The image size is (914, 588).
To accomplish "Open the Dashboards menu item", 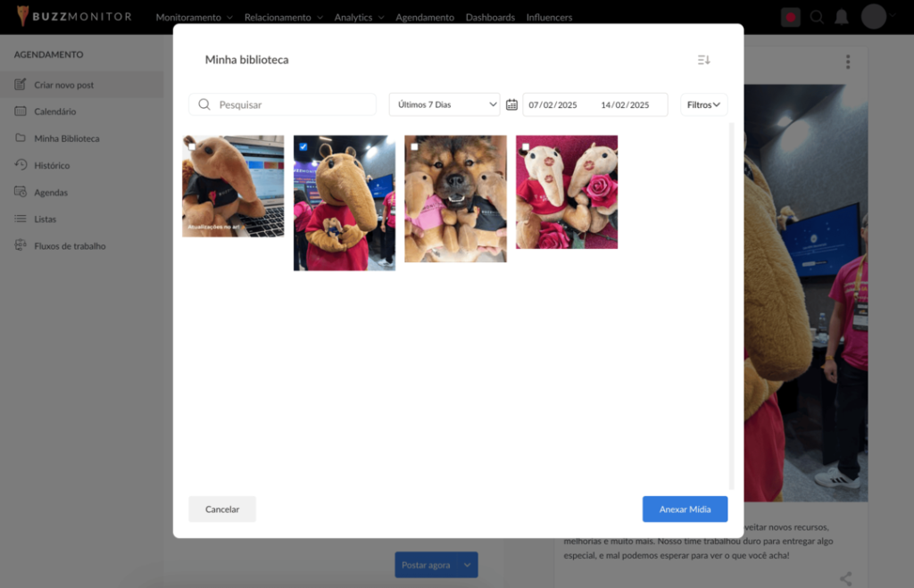I will click(x=490, y=17).
